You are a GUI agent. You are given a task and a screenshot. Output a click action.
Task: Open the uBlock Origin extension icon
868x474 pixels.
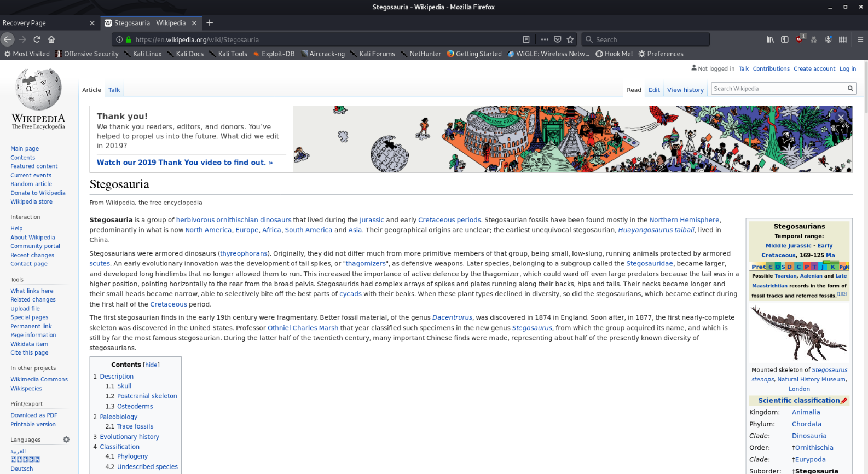coord(800,39)
